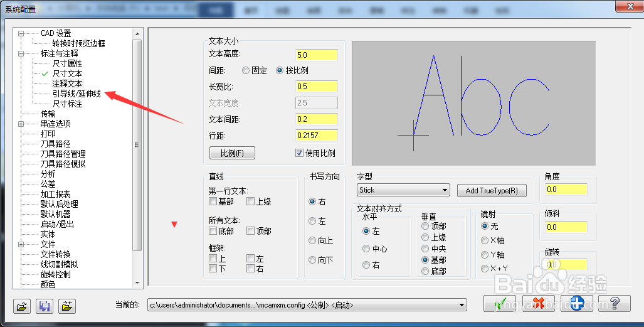The image size is (644, 327).
Task: Expand the 串连选项 tree node
Action: coord(21,124)
